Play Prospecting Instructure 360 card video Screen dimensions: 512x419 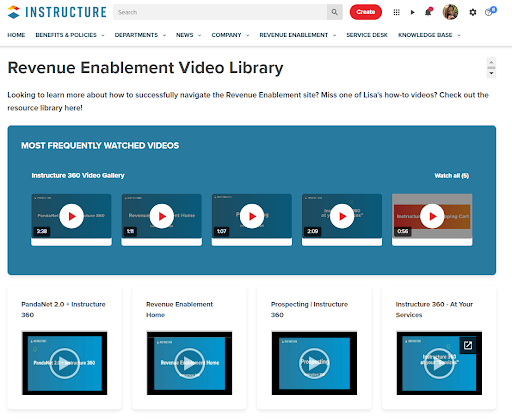click(x=314, y=363)
